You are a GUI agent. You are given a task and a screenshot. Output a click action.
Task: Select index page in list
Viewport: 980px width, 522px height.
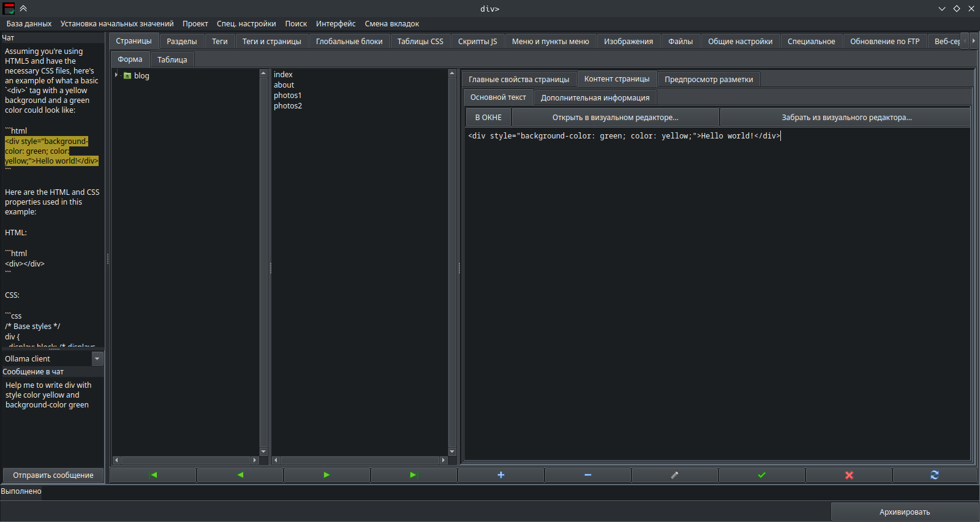pos(283,74)
